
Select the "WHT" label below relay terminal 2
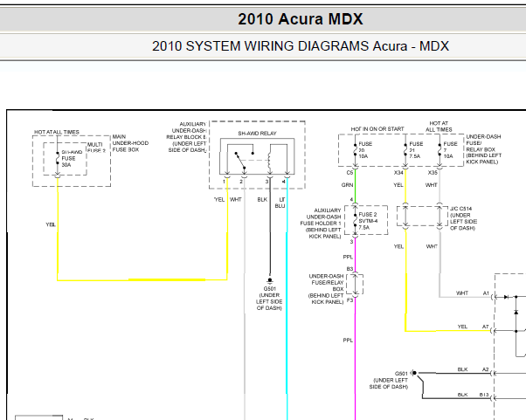click(236, 199)
